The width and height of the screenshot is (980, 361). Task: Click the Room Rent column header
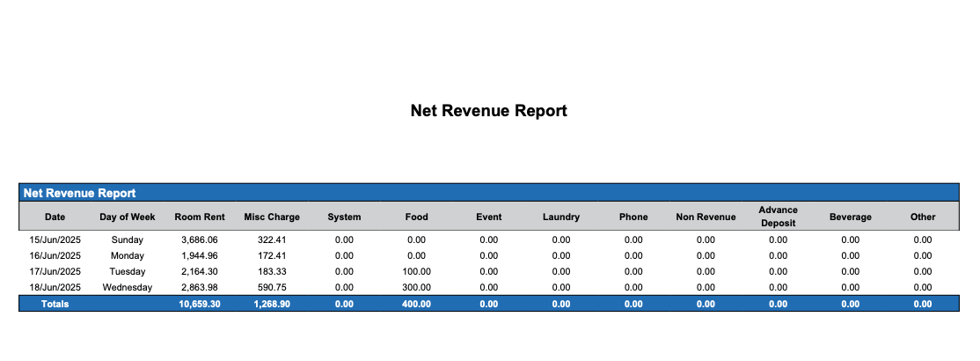200,217
